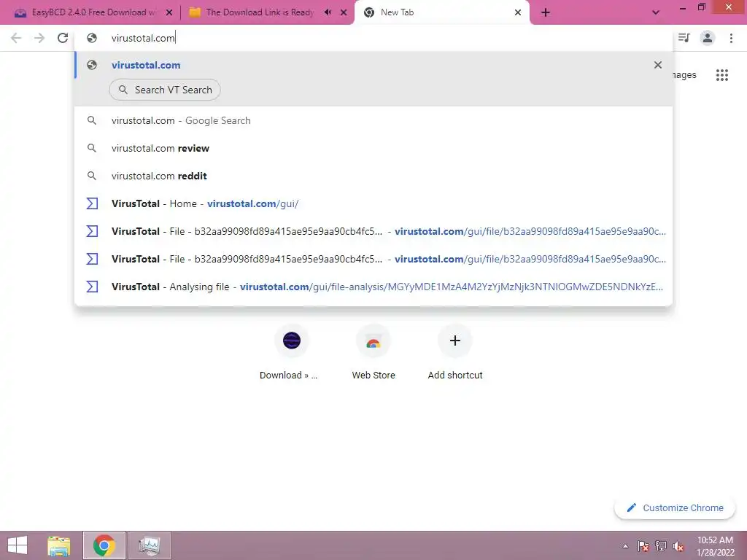Open the user profile avatar

coord(708,38)
